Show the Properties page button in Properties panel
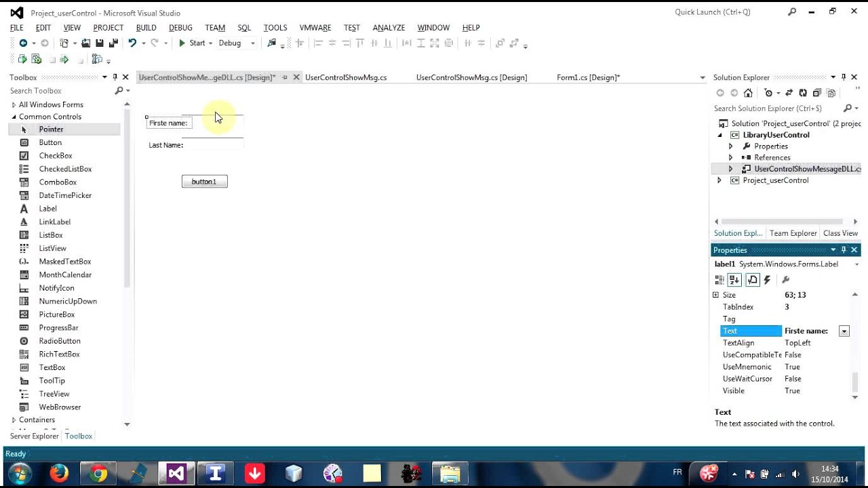This screenshot has height=488, width=868. point(753,279)
